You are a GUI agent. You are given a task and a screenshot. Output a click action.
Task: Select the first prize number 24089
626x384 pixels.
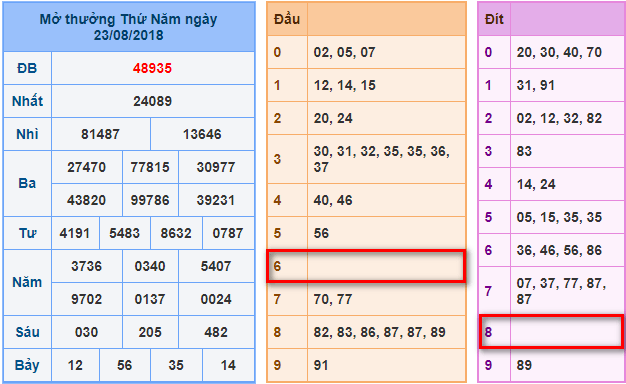152,101
